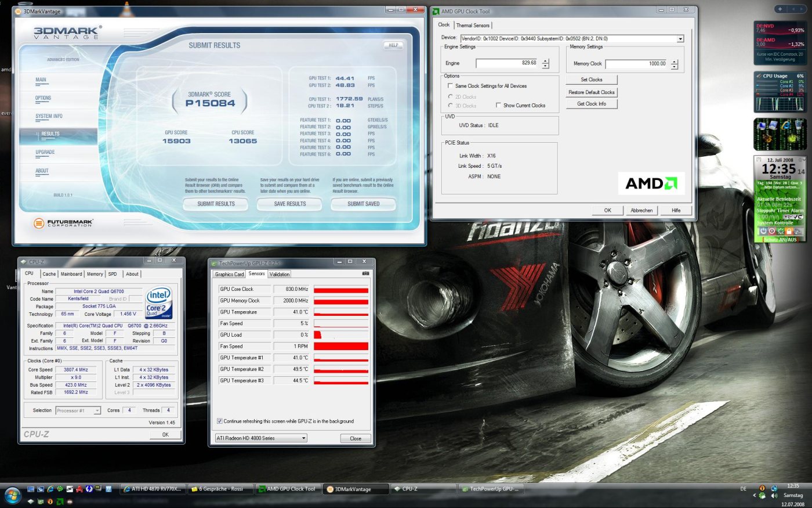Click Internet Explorer icon in matrix gadget

[x=786, y=125]
